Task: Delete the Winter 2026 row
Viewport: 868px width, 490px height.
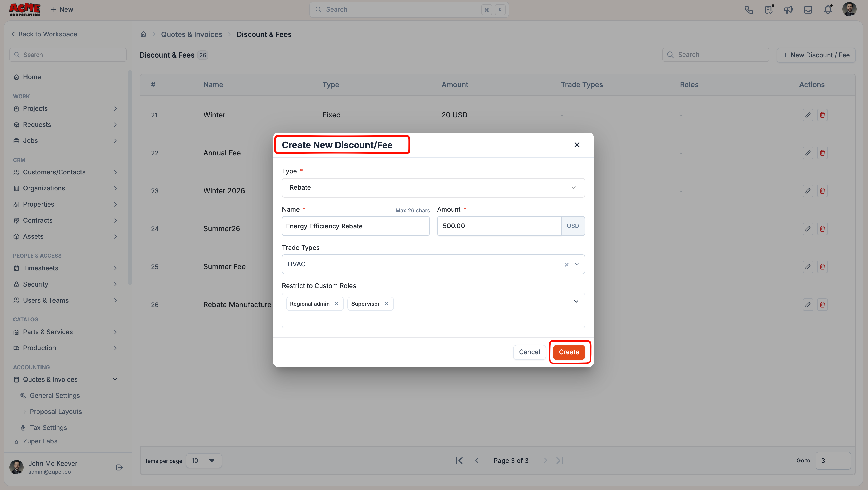Action: click(822, 191)
